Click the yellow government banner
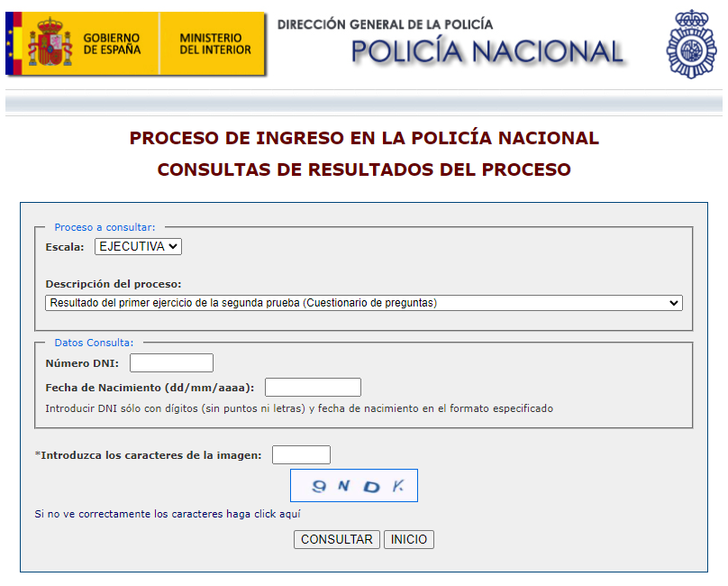 pyautogui.click(x=135, y=41)
